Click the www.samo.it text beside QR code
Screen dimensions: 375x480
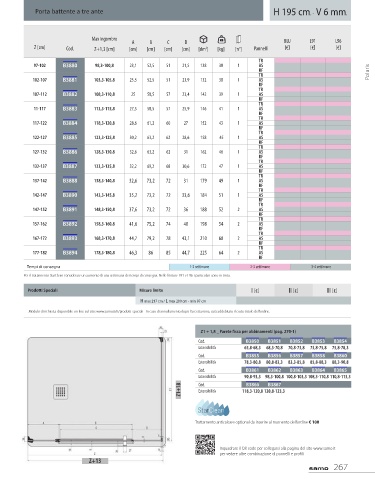(x=324, y=448)
